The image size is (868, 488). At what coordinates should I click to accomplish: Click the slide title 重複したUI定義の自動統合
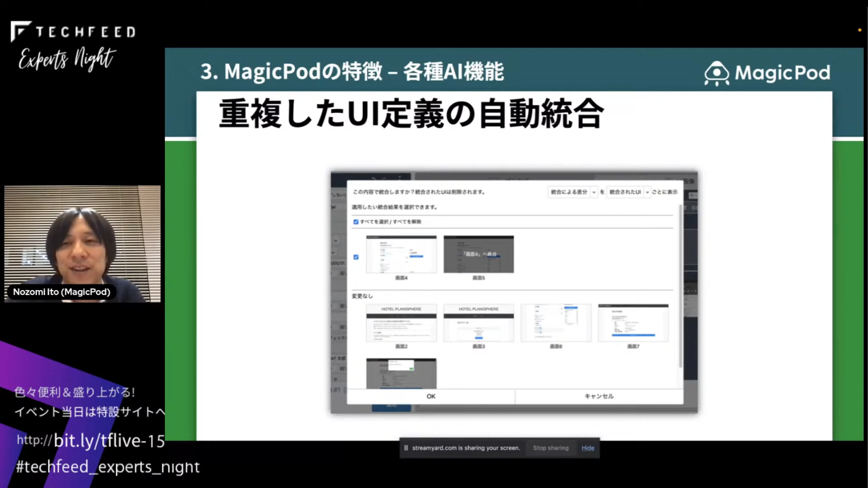[411, 113]
